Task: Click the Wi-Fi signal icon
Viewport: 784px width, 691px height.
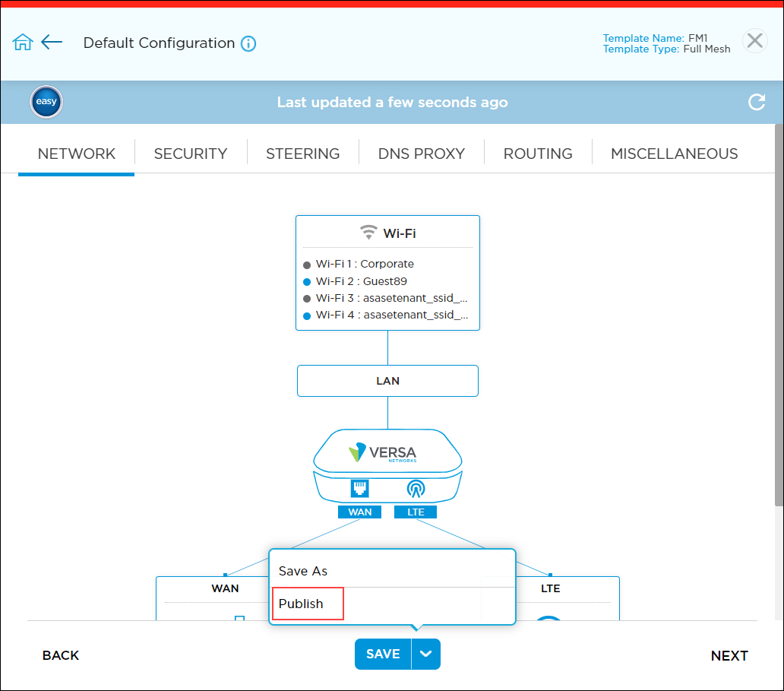Action: pyautogui.click(x=368, y=233)
